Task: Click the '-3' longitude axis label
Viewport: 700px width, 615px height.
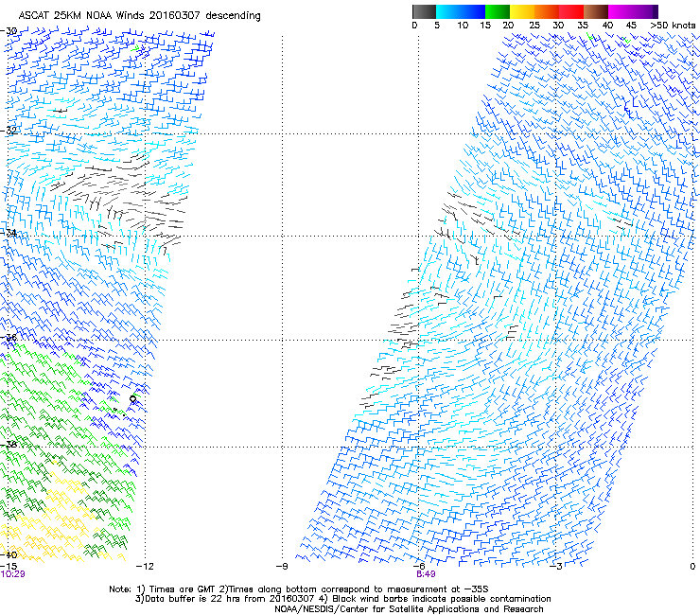Action: click(555, 567)
